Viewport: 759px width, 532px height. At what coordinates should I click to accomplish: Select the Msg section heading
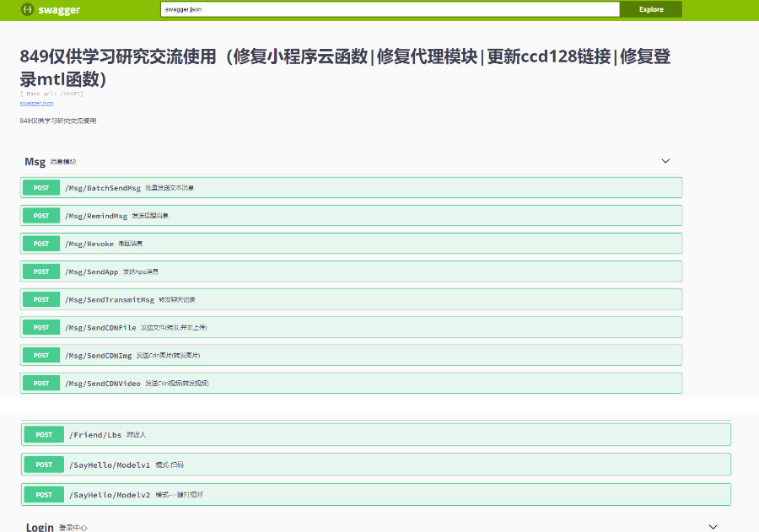coord(35,161)
